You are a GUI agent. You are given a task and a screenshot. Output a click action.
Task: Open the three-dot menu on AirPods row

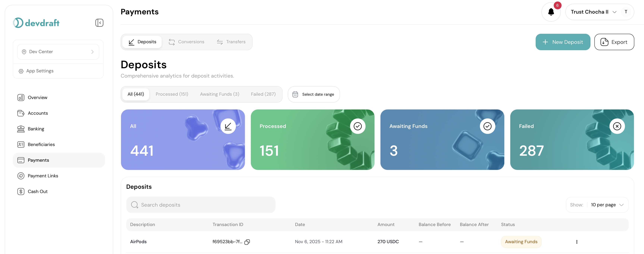point(577,242)
